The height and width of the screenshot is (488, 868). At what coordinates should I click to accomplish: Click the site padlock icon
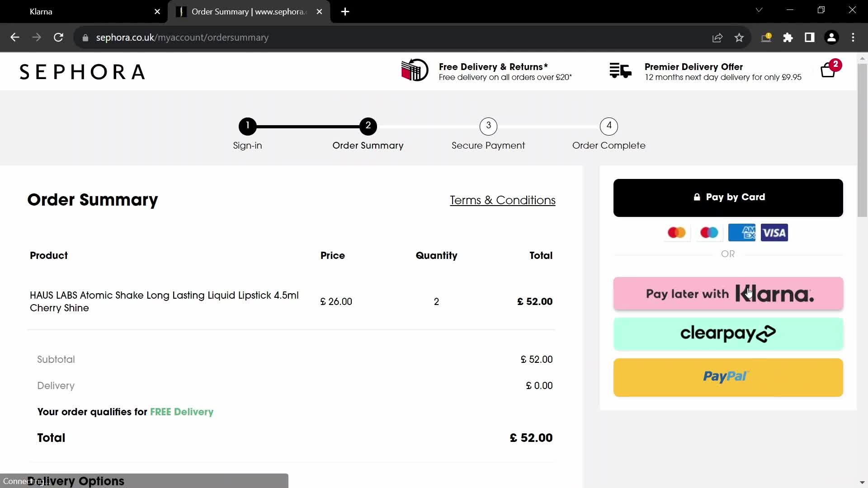[85, 38]
